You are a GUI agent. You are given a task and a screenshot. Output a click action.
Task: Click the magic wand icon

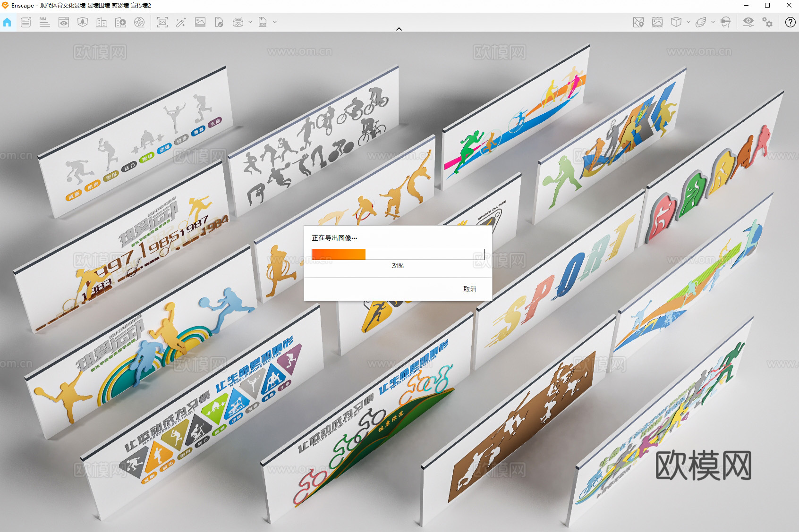click(x=181, y=22)
